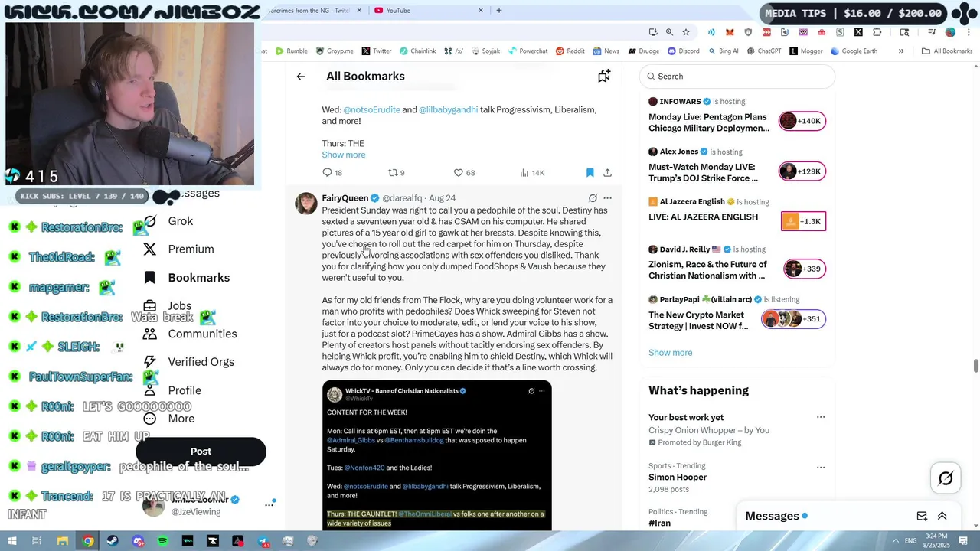
Task: Open Spotify from the Windows taskbar
Action: click(163, 541)
